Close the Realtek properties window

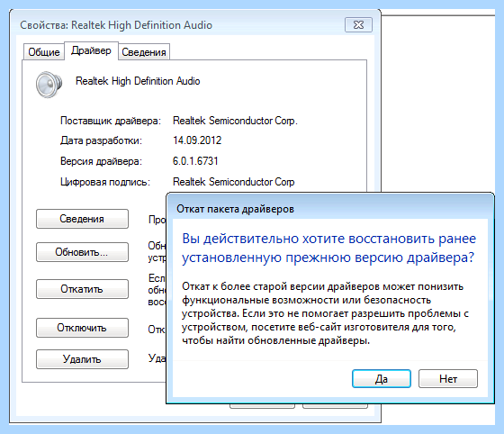[x=358, y=24]
